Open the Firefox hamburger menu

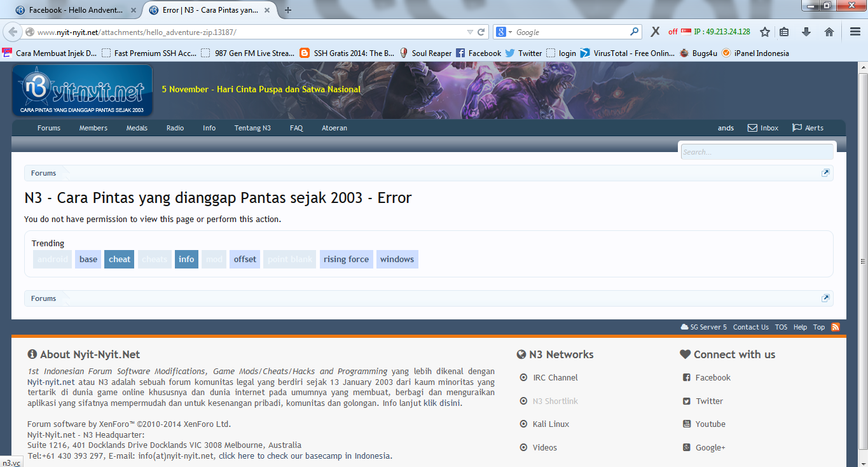[x=855, y=32]
